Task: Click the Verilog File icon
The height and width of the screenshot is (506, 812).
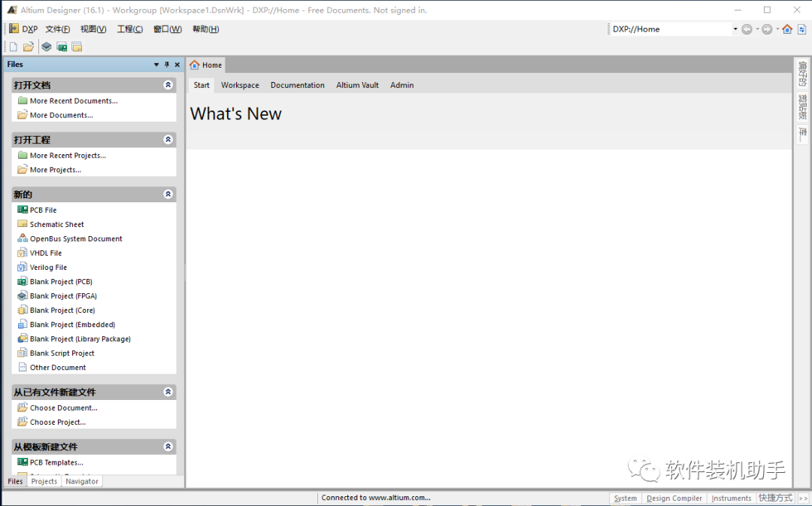Action: [x=23, y=267]
